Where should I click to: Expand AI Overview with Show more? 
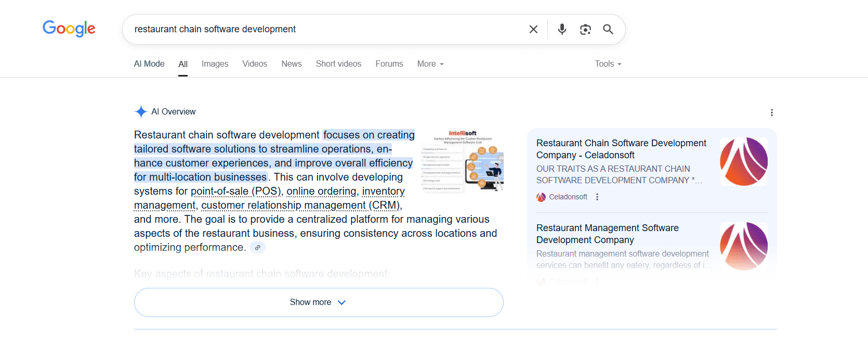click(x=319, y=302)
